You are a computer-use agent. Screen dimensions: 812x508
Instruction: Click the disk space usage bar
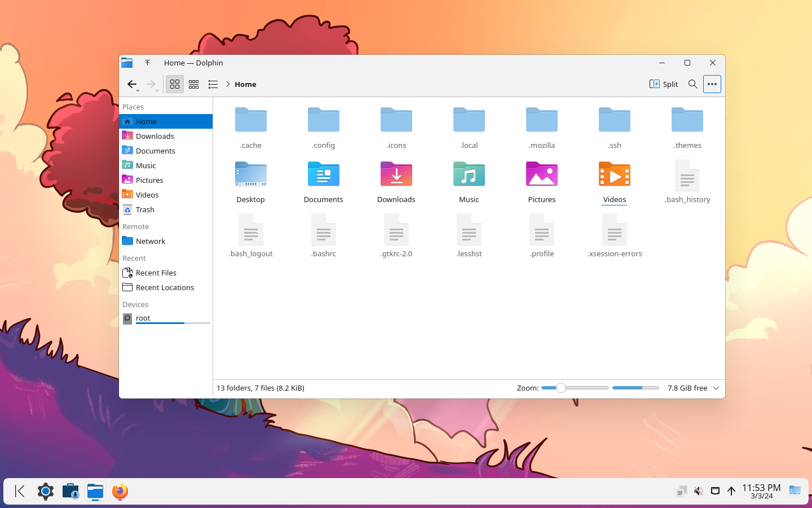[x=636, y=388]
